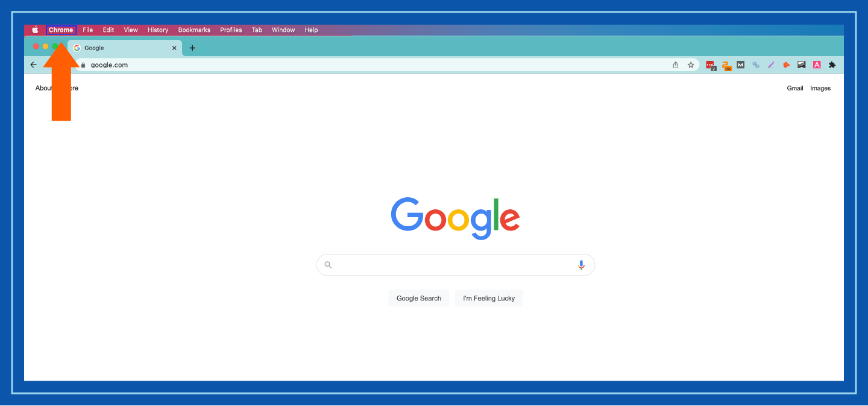Click the blue chain-link extension icon
The image size is (868, 406).
755,65
